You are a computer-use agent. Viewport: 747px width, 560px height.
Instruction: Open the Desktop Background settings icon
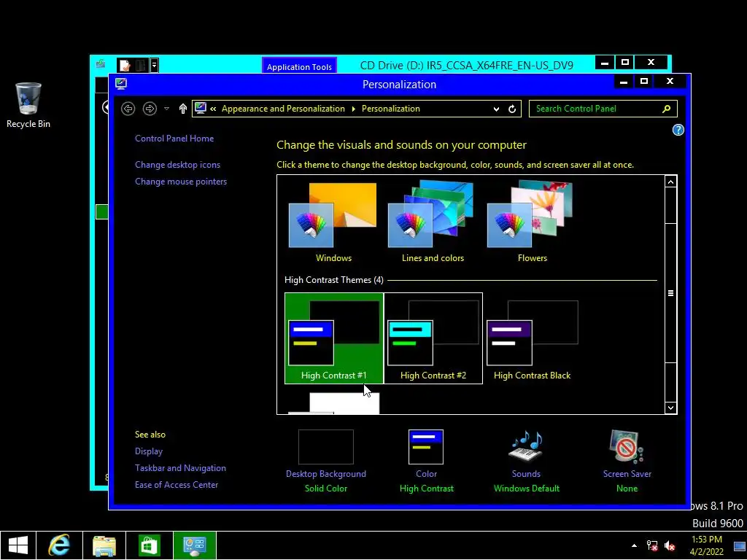click(326, 447)
